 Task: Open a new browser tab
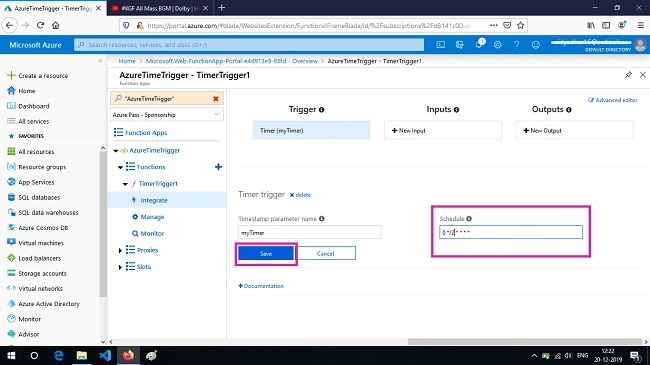click(x=222, y=7)
